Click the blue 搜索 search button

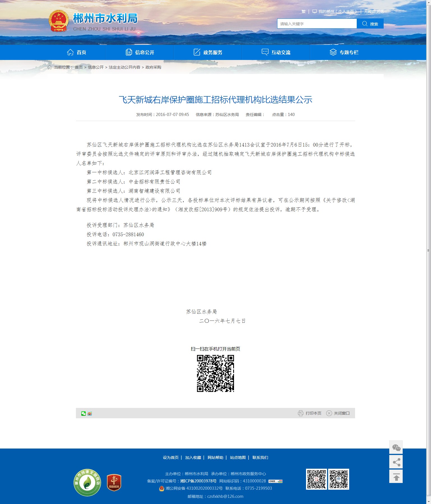370,24
